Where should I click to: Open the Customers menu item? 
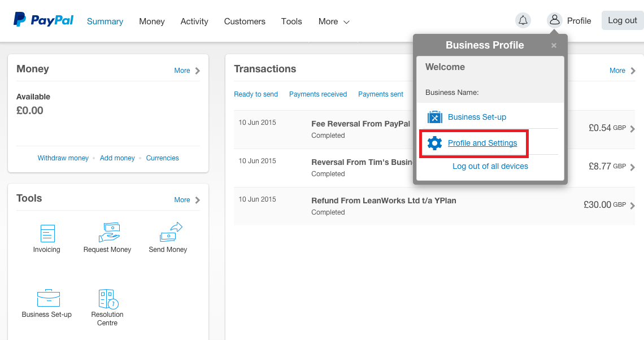point(245,21)
